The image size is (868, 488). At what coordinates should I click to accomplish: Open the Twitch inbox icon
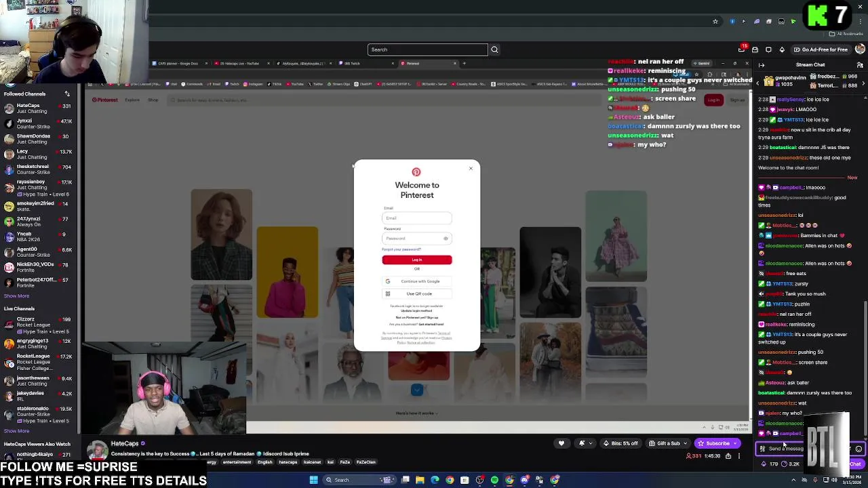pyautogui.click(x=755, y=49)
